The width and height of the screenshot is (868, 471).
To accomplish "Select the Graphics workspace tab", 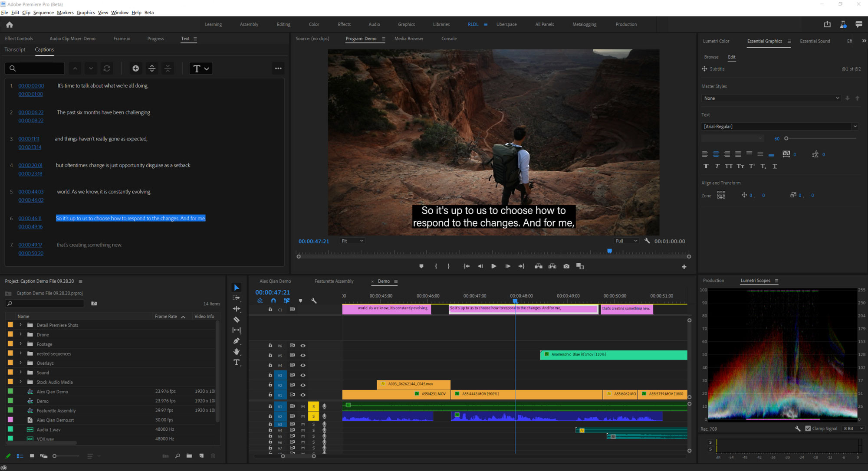I will [406, 24].
